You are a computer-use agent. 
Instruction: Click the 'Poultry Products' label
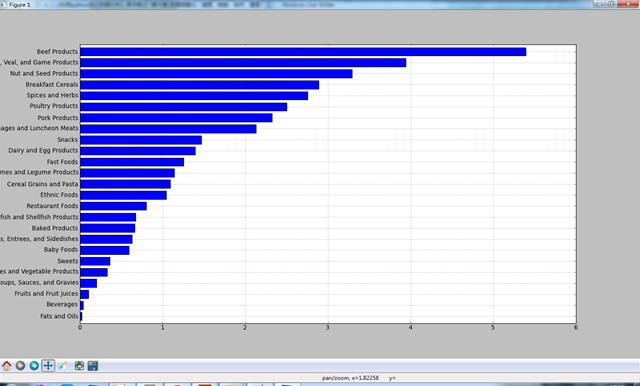(x=53, y=106)
